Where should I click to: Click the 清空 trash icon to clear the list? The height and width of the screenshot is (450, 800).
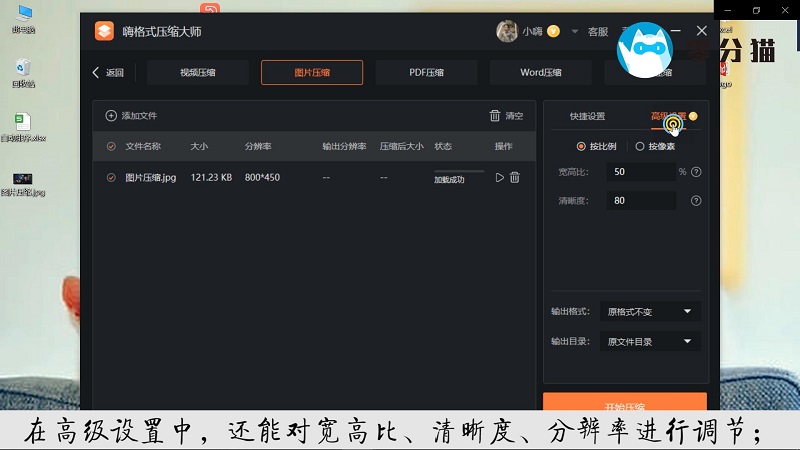[495, 116]
